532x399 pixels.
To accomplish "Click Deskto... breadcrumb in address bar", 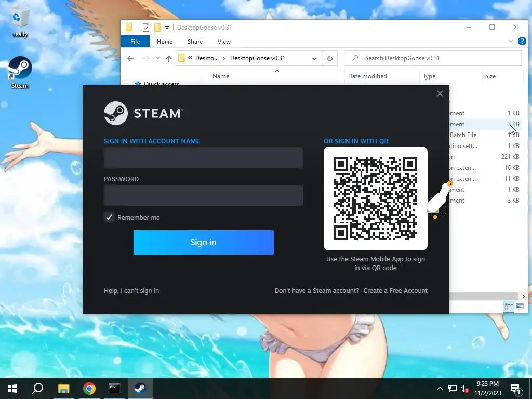I will click(207, 58).
